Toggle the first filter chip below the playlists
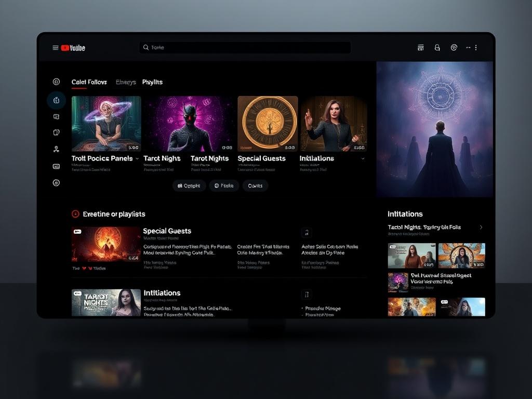The image size is (532, 399). (189, 185)
